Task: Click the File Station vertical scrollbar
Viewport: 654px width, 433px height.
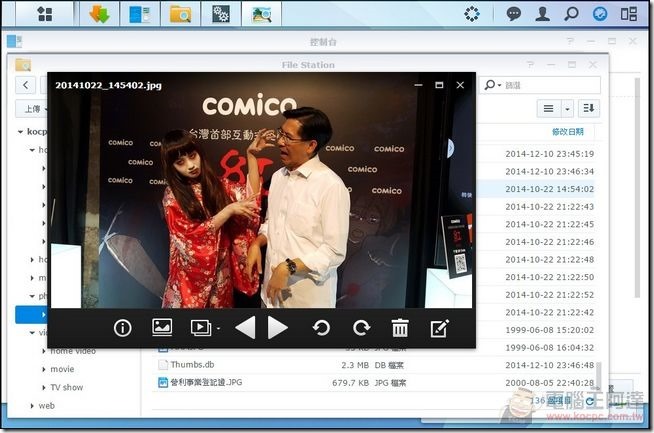Action: pyautogui.click(x=599, y=374)
